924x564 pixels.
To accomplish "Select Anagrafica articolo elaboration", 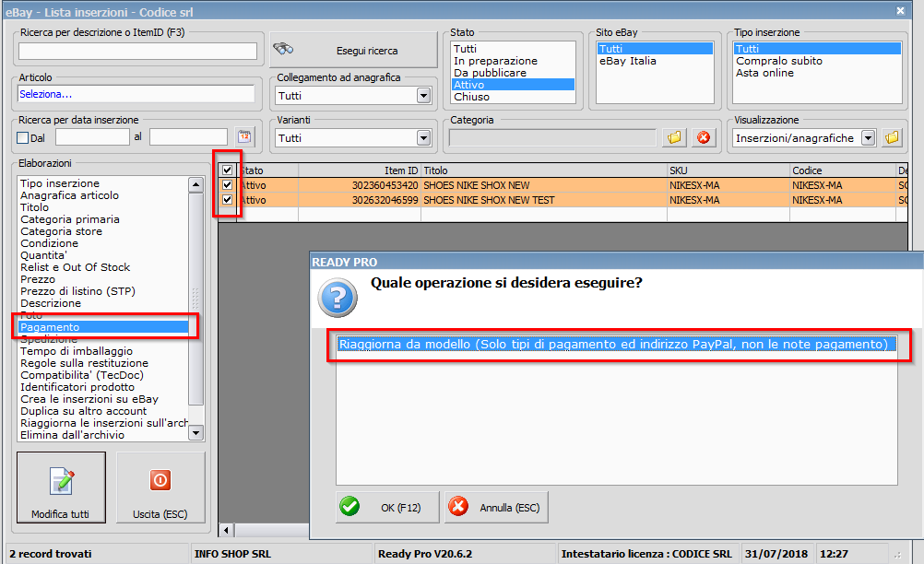I will tap(103, 195).
